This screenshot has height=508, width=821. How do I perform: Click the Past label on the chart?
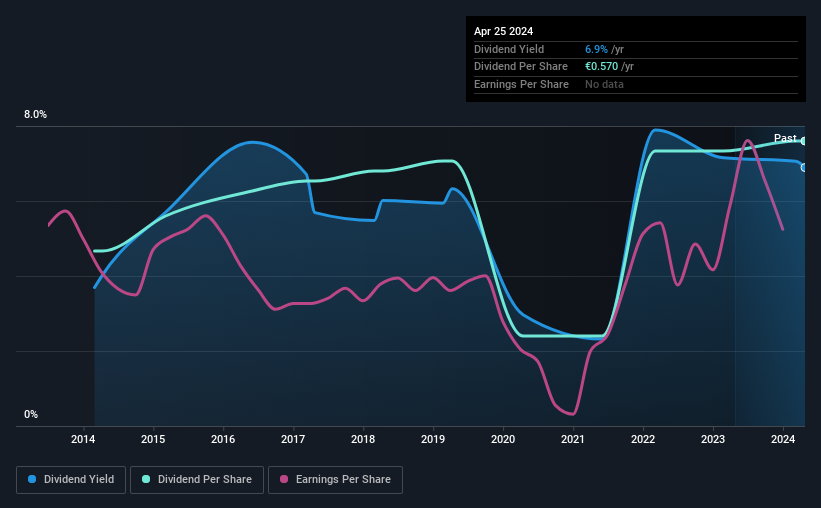[x=785, y=138]
